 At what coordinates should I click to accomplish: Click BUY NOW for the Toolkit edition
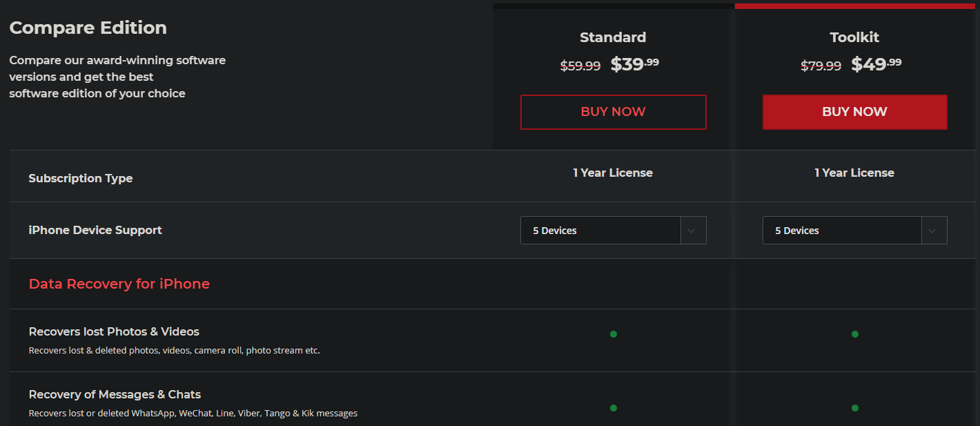click(x=854, y=112)
